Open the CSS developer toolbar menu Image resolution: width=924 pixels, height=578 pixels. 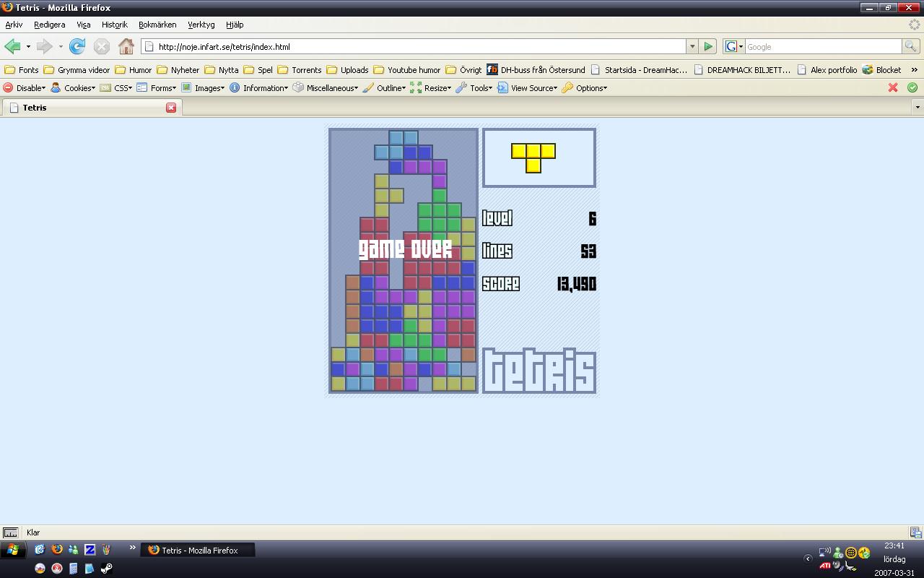(116, 88)
